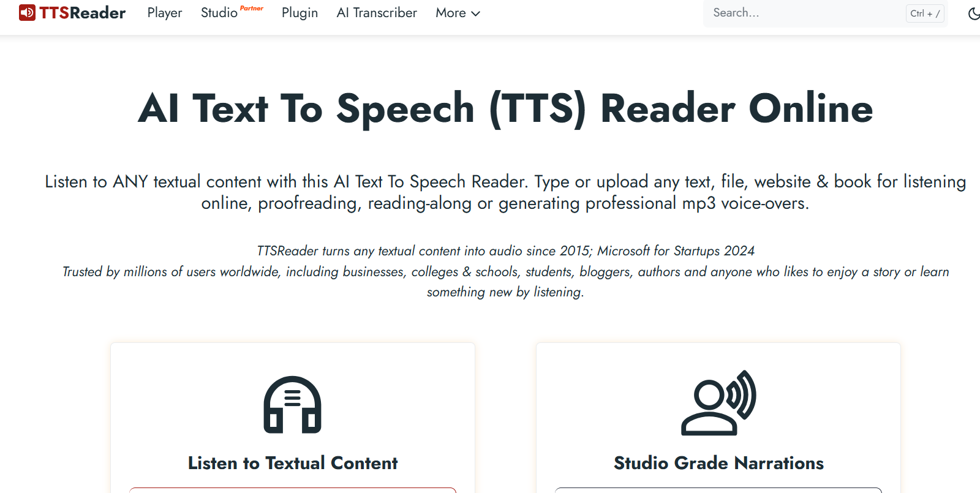Click the headphones icon for listening

click(293, 405)
